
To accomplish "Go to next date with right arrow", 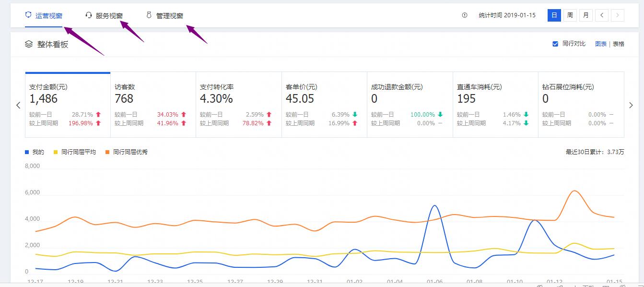I will click(x=618, y=15).
